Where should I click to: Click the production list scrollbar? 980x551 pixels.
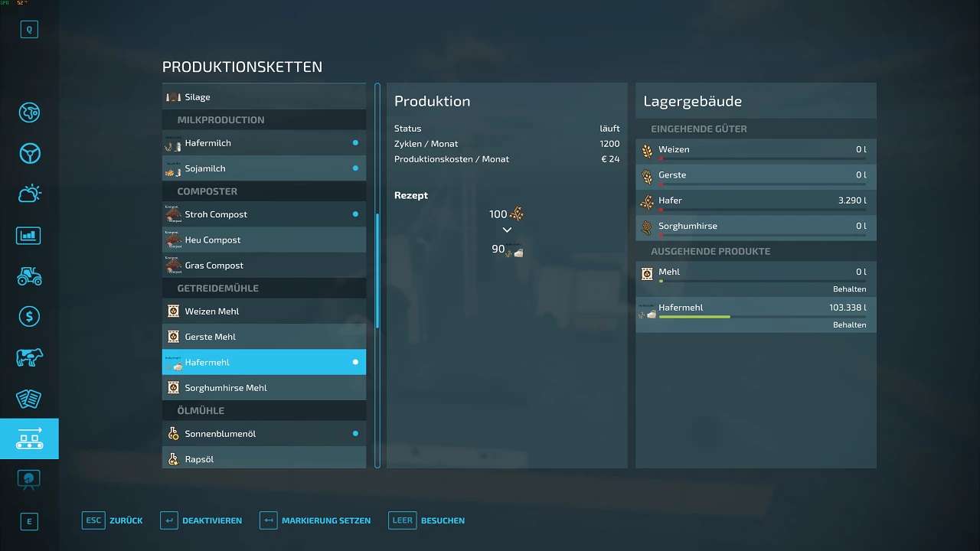coord(377,268)
